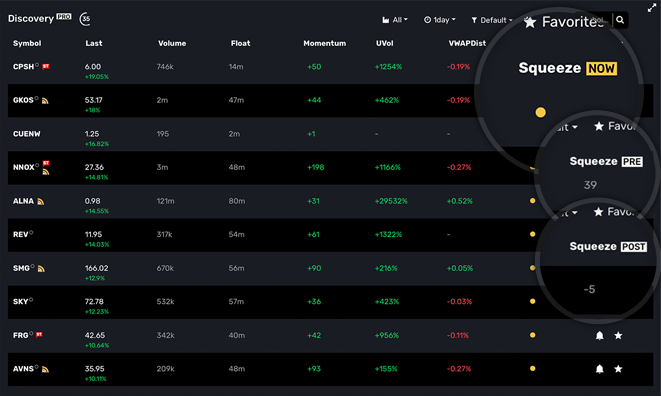Open the NNOX symbol row
This screenshot has width=661, height=396.
330,168
